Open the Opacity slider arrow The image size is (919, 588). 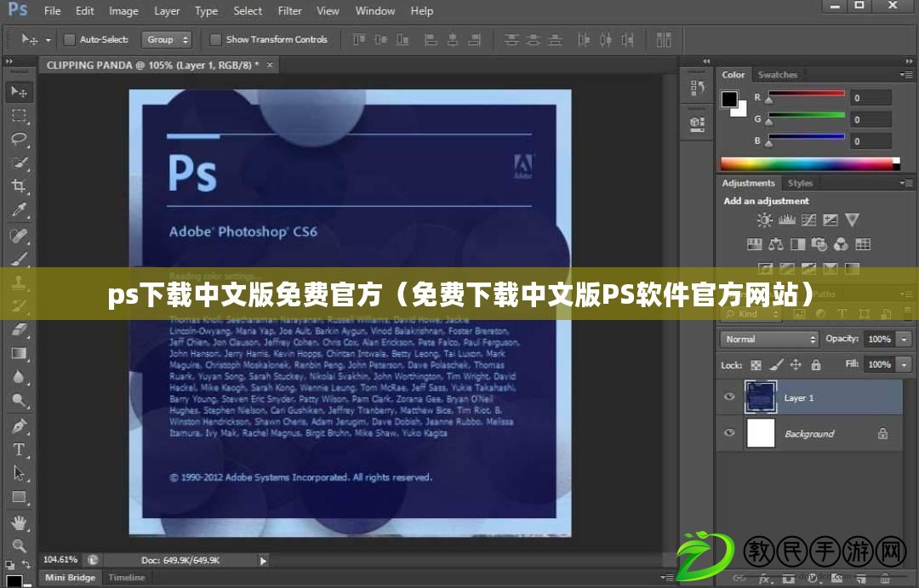[905, 339]
